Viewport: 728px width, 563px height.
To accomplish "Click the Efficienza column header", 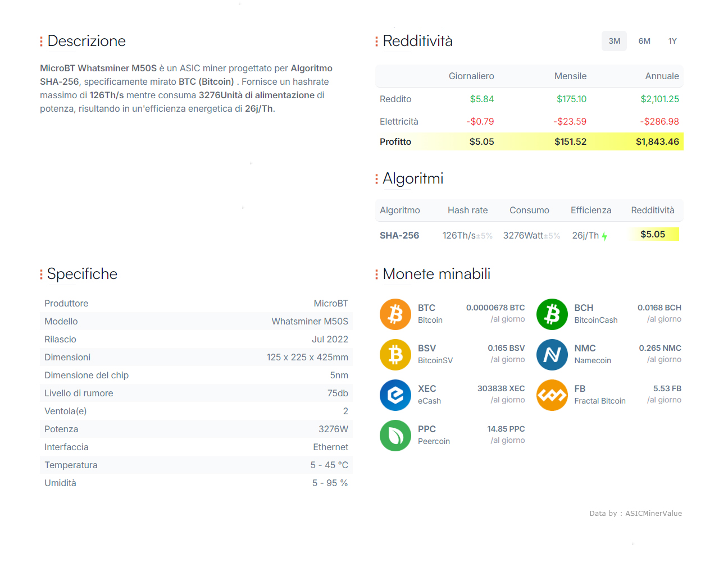I will point(591,210).
